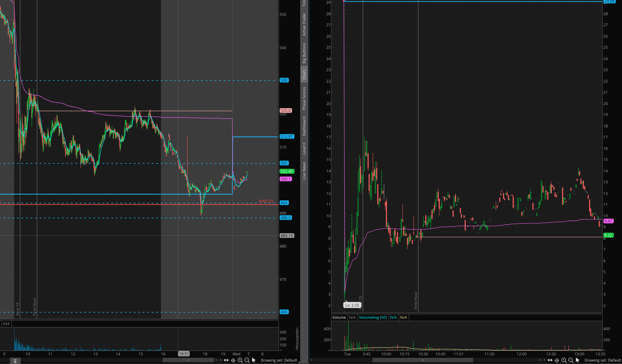Viewport: 622px width, 364px height.
Task: Click crosshair pan icon on left chart
Action: [x=233, y=360]
